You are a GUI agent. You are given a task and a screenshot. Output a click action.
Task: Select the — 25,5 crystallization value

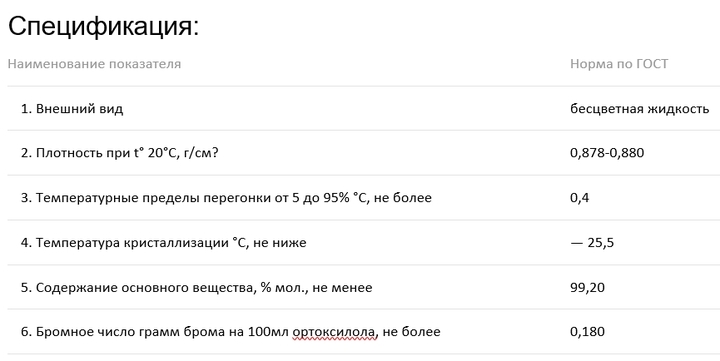click(592, 243)
